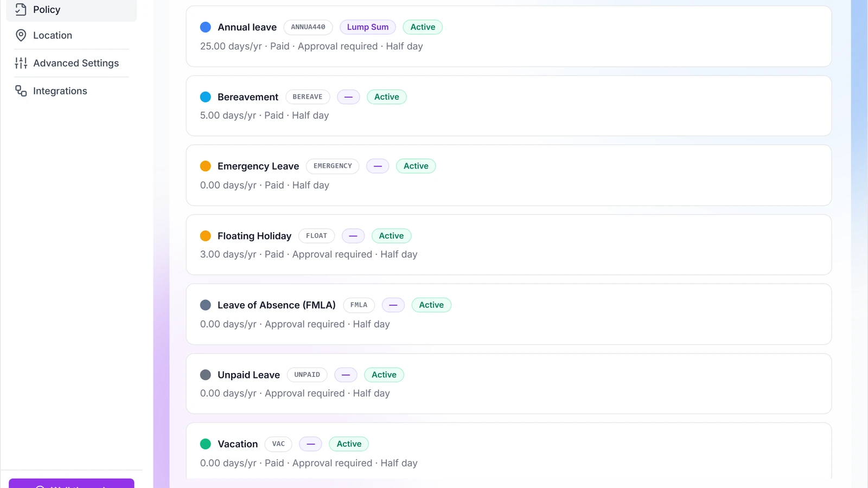Image resolution: width=868 pixels, height=488 pixels.
Task: Click the Policy document icon in sidebar
Action: (x=21, y=9)
